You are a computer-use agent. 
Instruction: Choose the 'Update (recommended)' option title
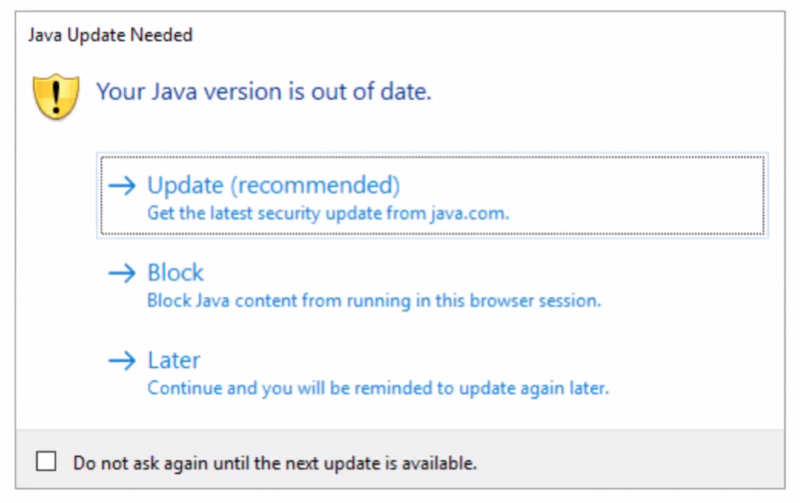[273, 185]
